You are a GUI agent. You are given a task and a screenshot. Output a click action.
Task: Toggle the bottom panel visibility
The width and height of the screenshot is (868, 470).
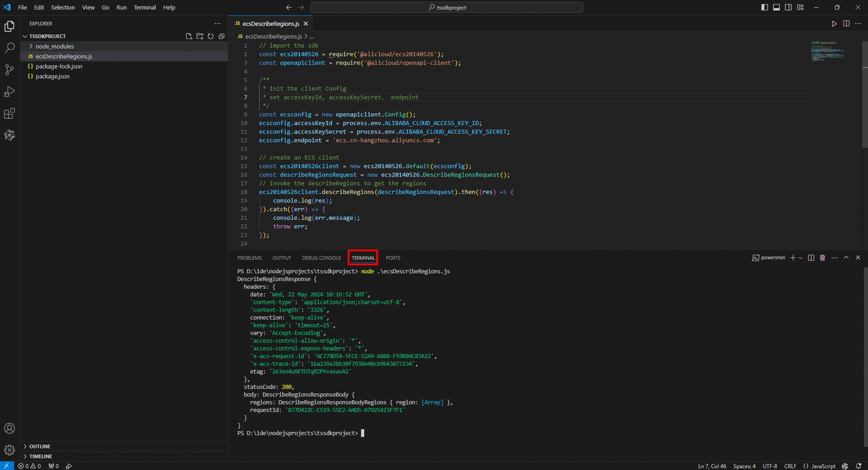coord(776,7)
